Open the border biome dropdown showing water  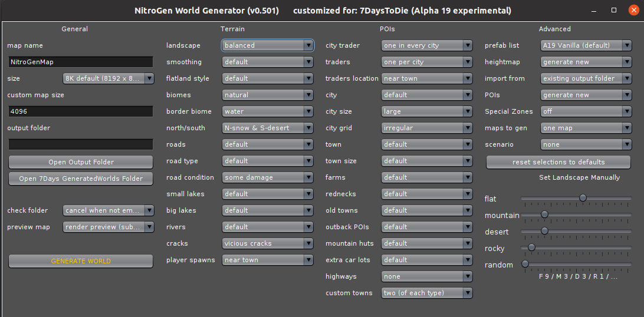point(267,111)
